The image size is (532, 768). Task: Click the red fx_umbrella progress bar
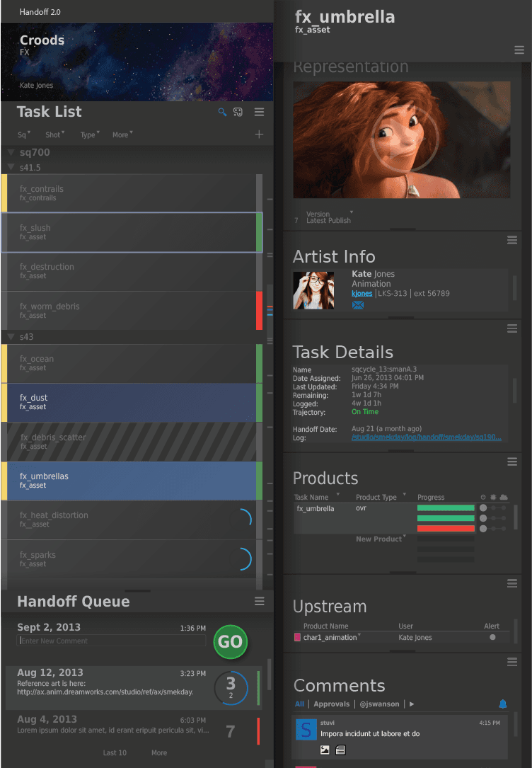[446, 529]
